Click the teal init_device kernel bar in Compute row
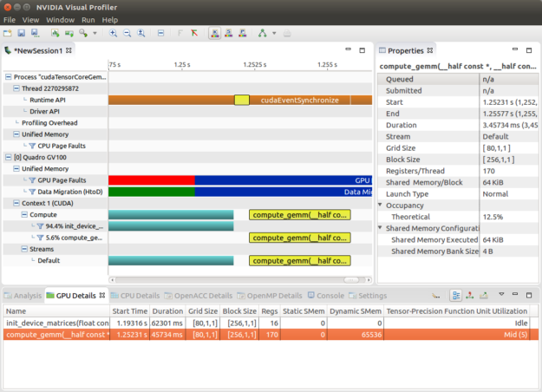 171,215
